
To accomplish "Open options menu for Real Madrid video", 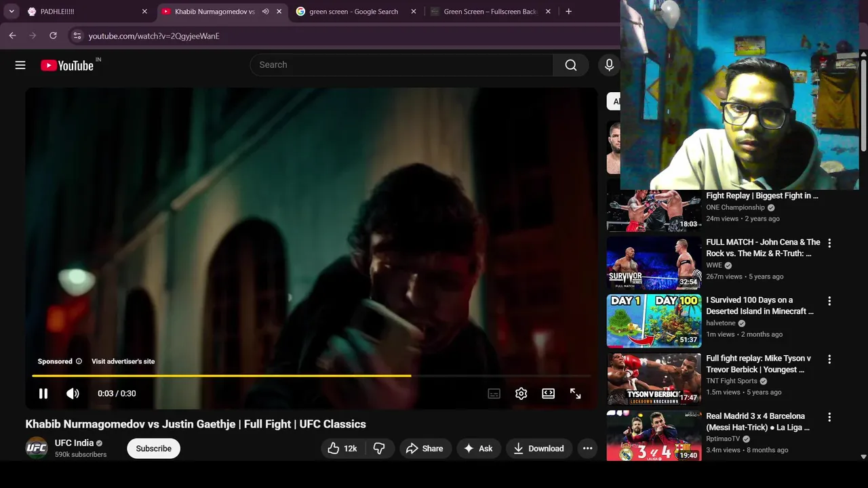I will tap(829, 418).
